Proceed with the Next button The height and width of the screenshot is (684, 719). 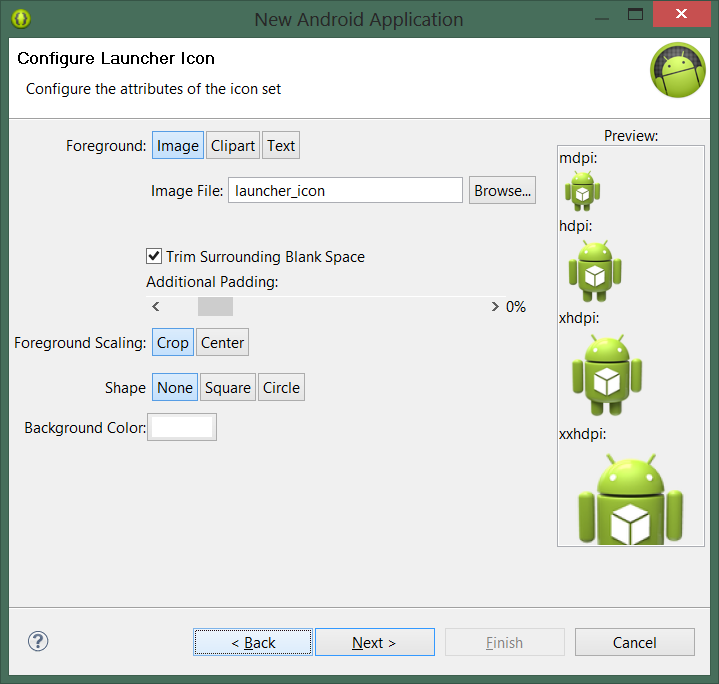pyautogui.click(x=375, y=642)
